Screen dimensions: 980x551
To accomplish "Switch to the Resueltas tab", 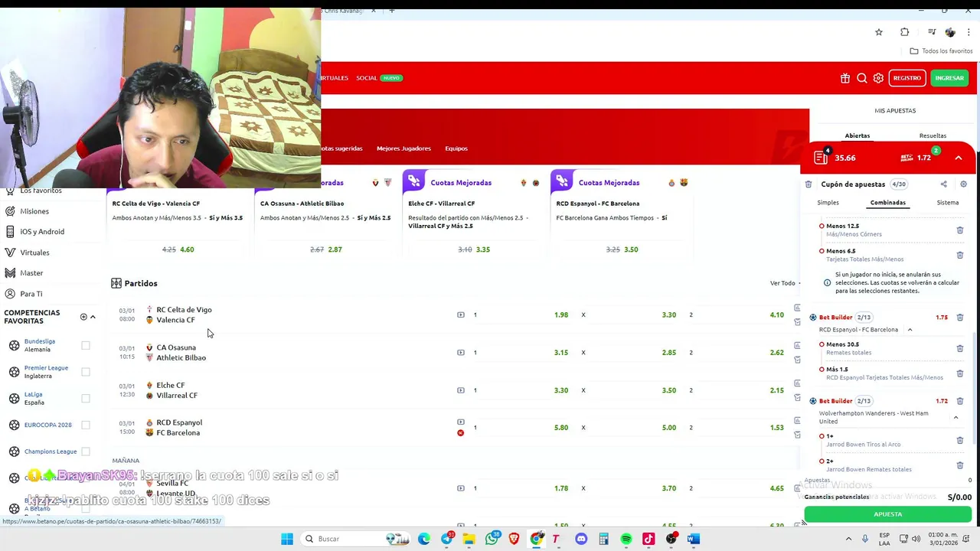I will click(x=933, y=135).
